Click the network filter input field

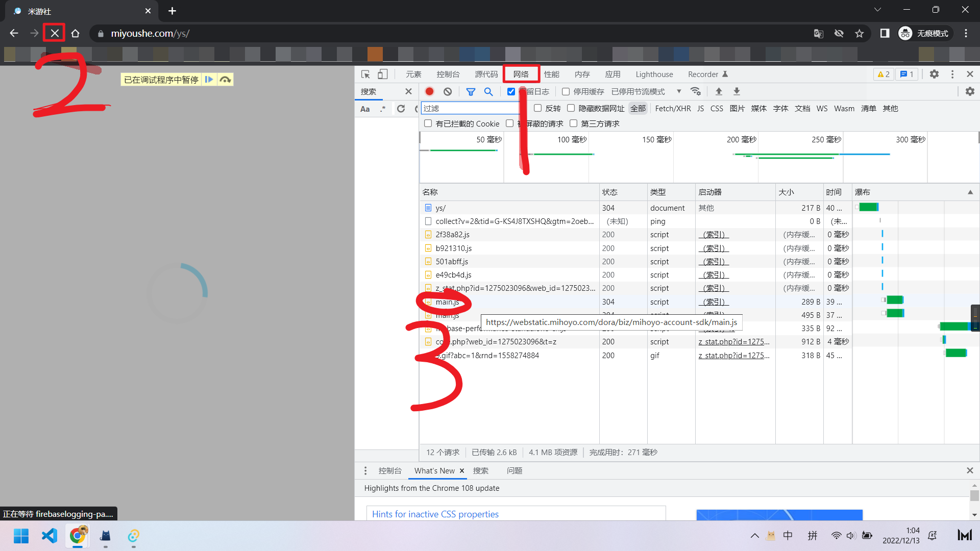pyautogui.click(x=470, y=108)
